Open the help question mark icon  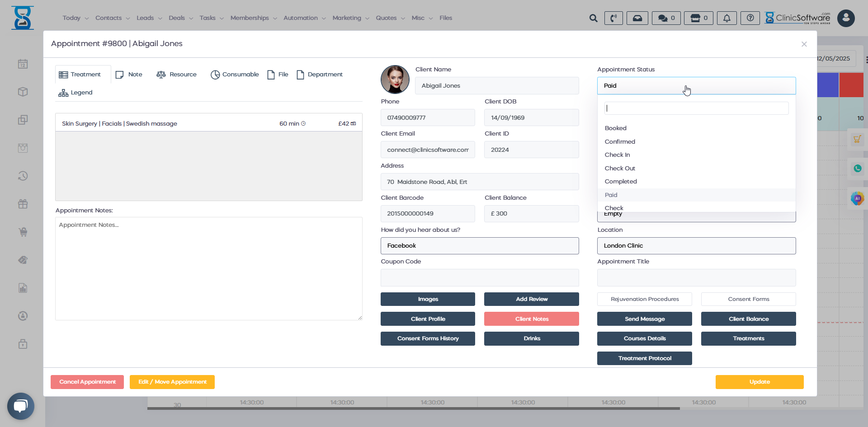(750, 18)
